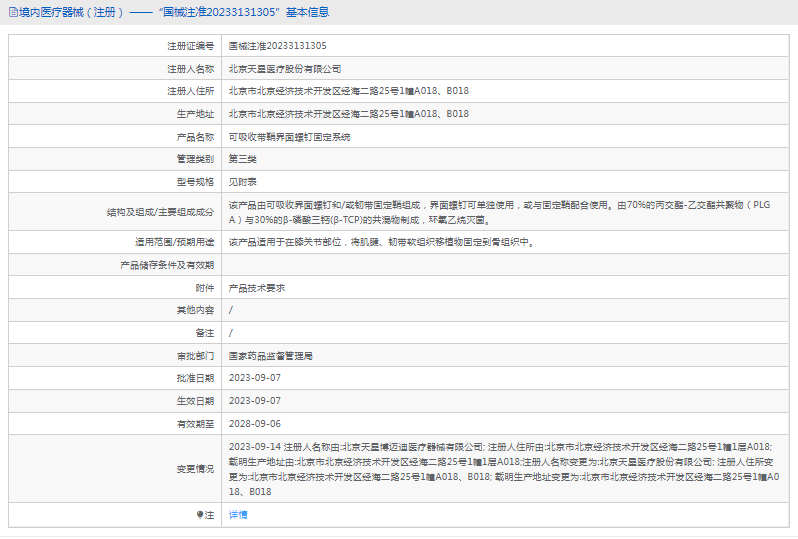Click the 结构及组成 description text

[x=499, y=212]
